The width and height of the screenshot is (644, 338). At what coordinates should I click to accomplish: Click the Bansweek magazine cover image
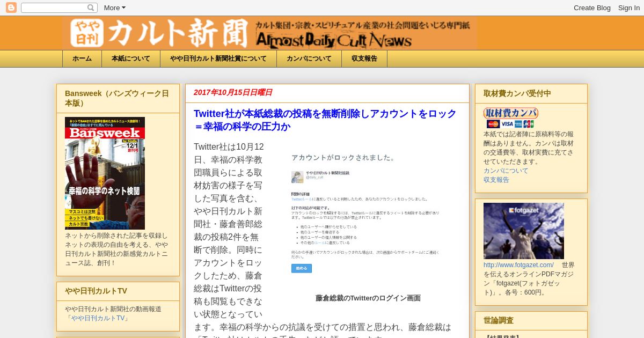(105, 173)
